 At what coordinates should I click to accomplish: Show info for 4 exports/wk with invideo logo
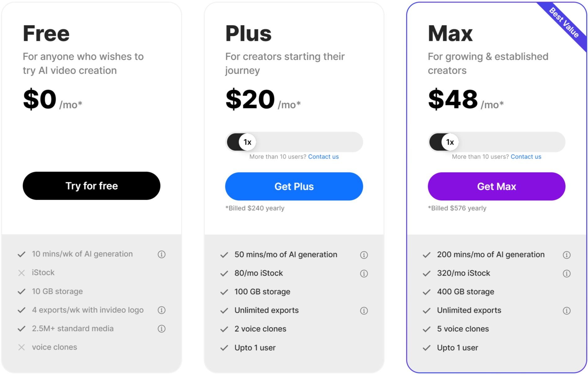pyautogui.click(x=161, y=310)
